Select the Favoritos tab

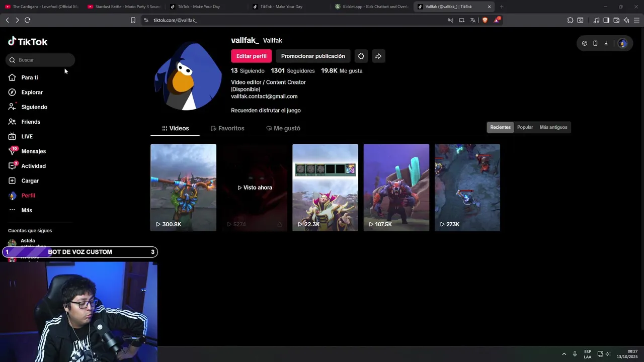pyautogui.click(x=227, y=128)
